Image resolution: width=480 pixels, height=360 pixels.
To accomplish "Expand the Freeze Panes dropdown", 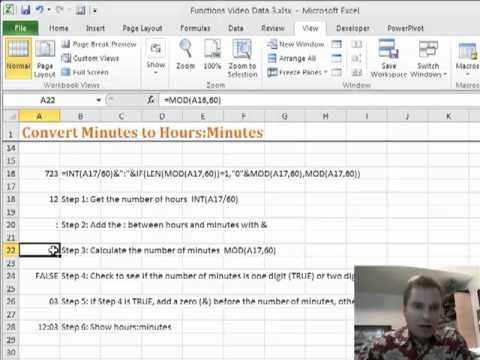I will coord(298,72).
